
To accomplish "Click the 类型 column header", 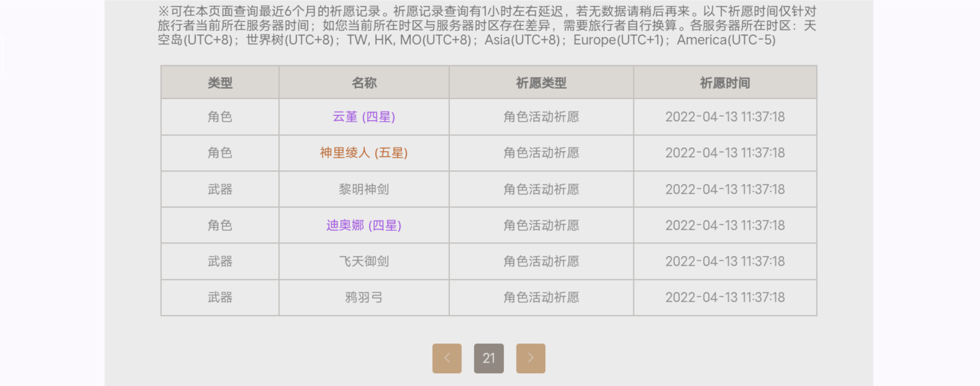I will click(220, 83).
